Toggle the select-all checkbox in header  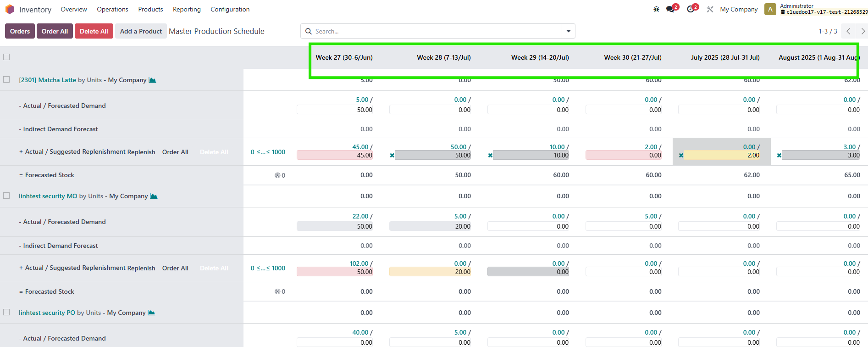(x=6, y=57)
